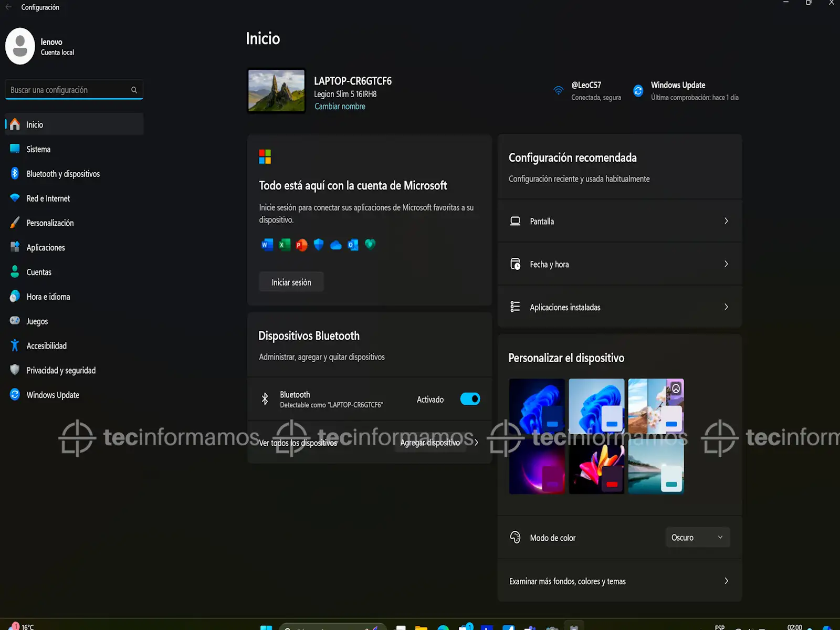Open Privacidad y seguridad shield icon
The height and width of the screenshot is (630, 840).
(x=15, y=370)
